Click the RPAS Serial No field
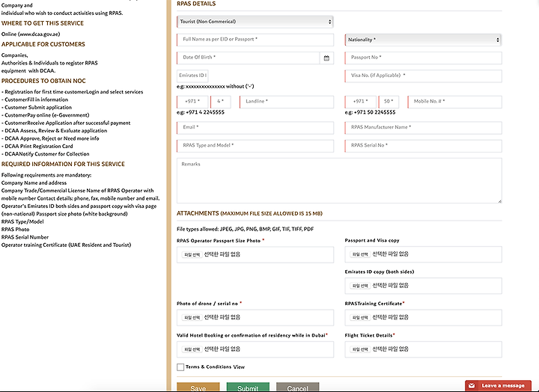 [423, 146]
